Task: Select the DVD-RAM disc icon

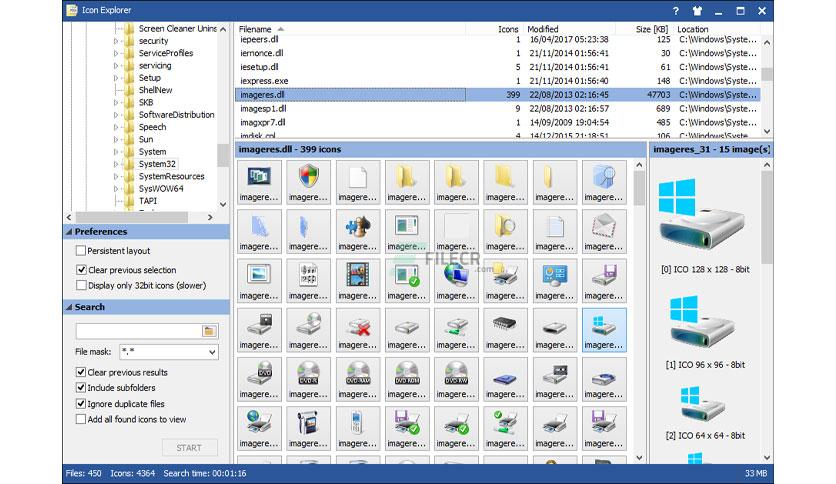Action: [x=357, y=379]
